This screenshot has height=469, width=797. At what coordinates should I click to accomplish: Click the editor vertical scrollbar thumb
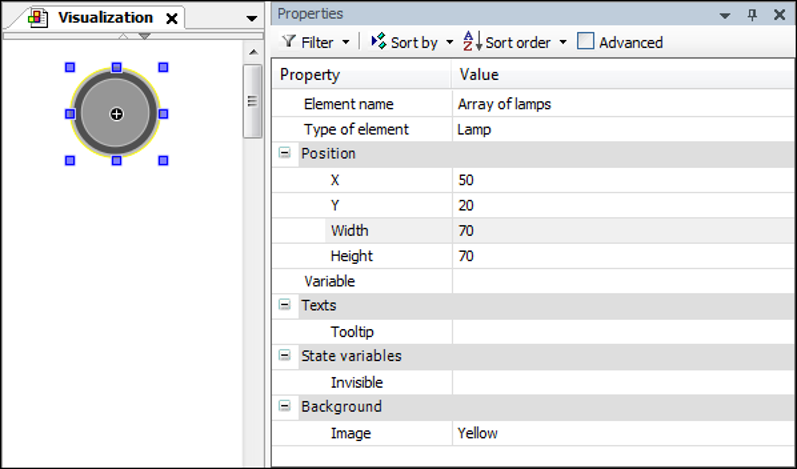[253, 101]
